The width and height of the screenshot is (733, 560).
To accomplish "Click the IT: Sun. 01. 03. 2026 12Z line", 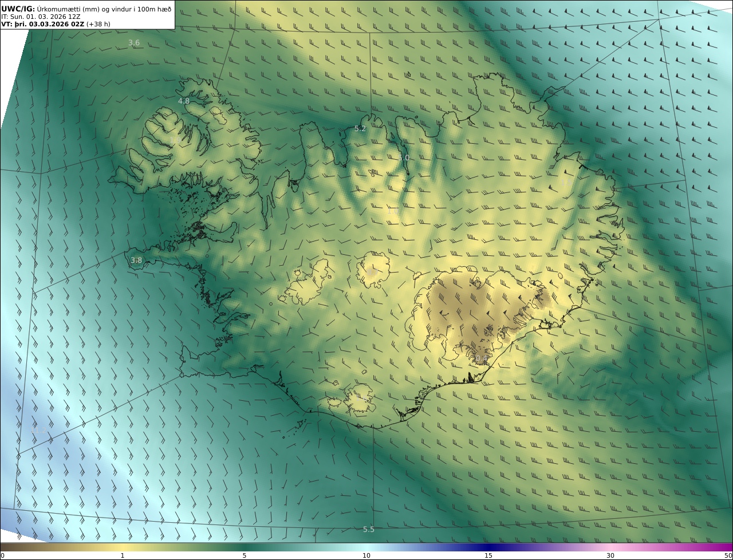I will click(x=41, y=17).
